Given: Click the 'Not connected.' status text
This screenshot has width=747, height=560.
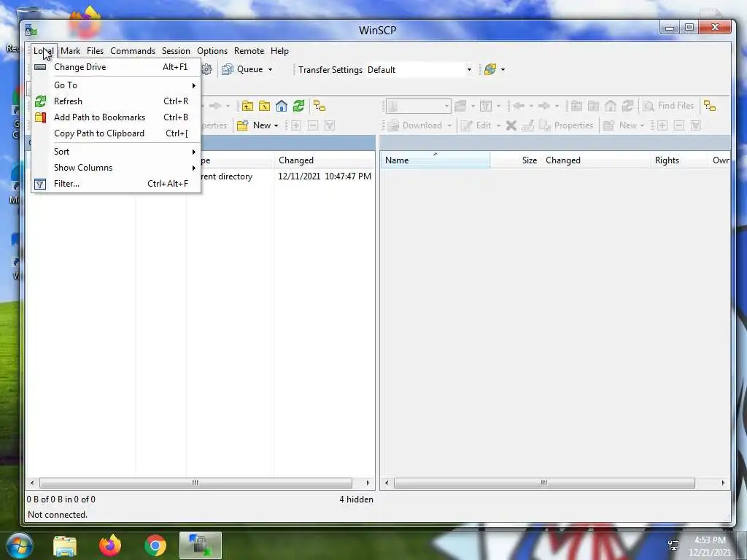Looking at the screenshot, I should pyautogui.click(x=58, y=515).
